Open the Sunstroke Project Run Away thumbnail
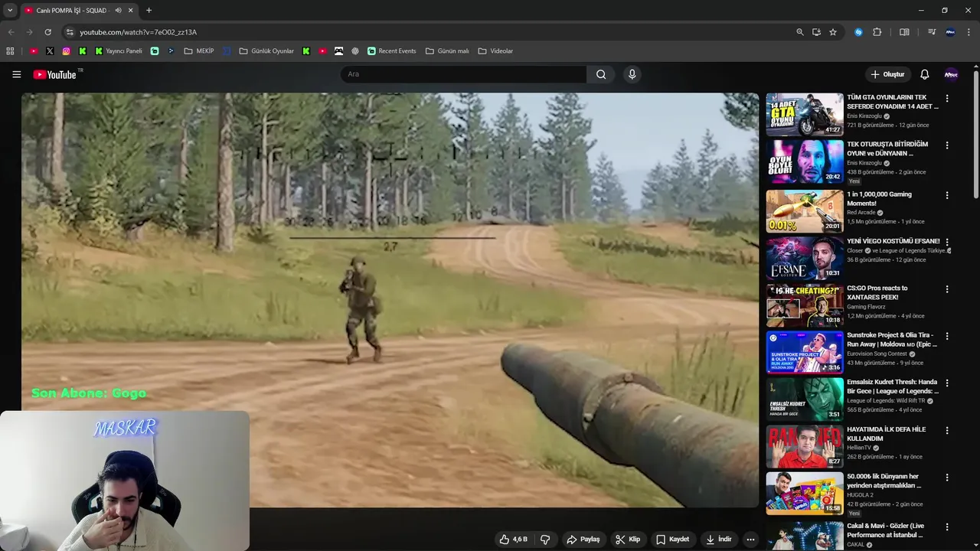 tap(805, 352)
